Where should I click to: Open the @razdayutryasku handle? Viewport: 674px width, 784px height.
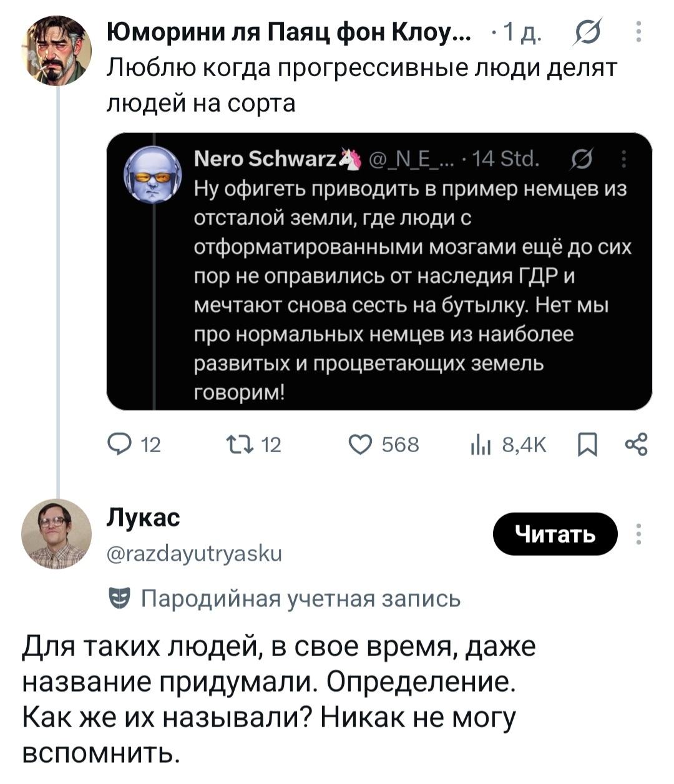click(x=195, y=553)
